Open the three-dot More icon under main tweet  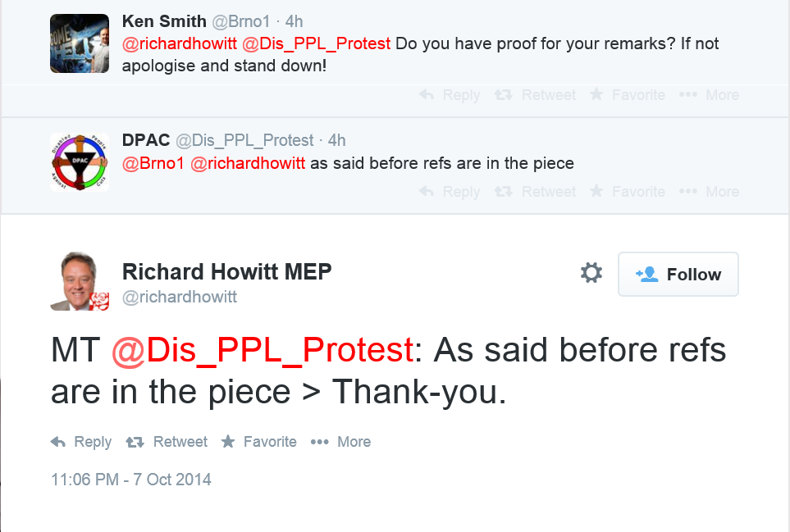click(319, 442)
